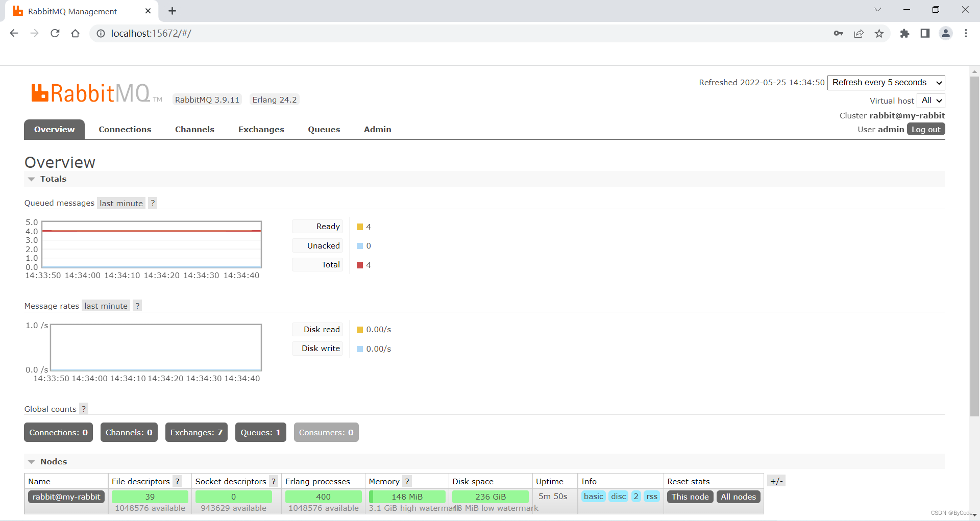980x521 pixels.
Task: Close the RabbitMQ Management tab
Action: [x=148, y=11]
